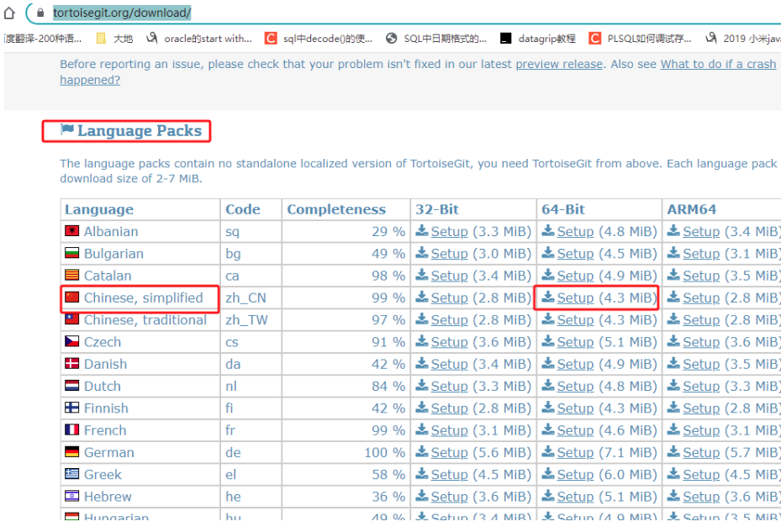Click the address bar lock icon
Screen dimensions: 781x532
[41, 13]
